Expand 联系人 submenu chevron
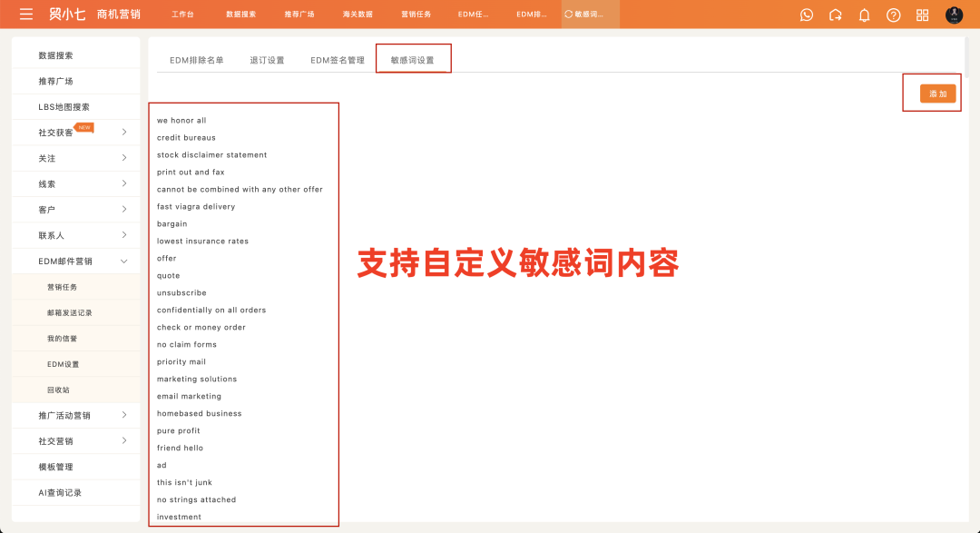Screen dimensions: 980x533 123,234
